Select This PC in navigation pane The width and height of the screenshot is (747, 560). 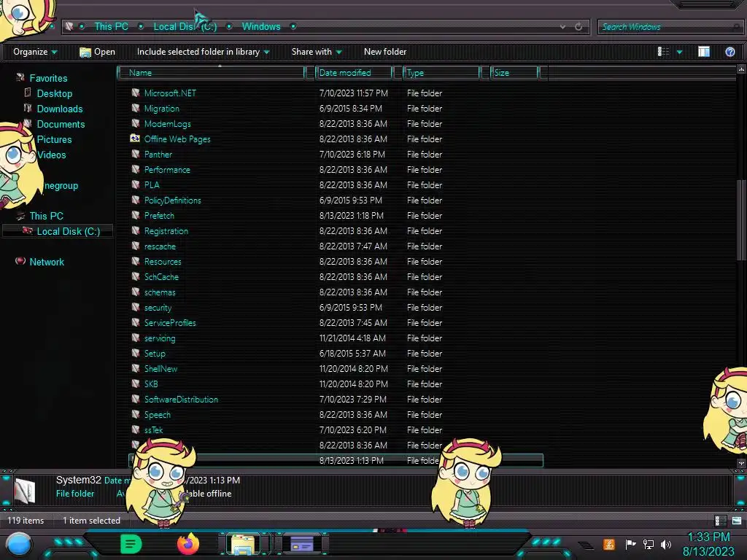(x=46, y=216)
